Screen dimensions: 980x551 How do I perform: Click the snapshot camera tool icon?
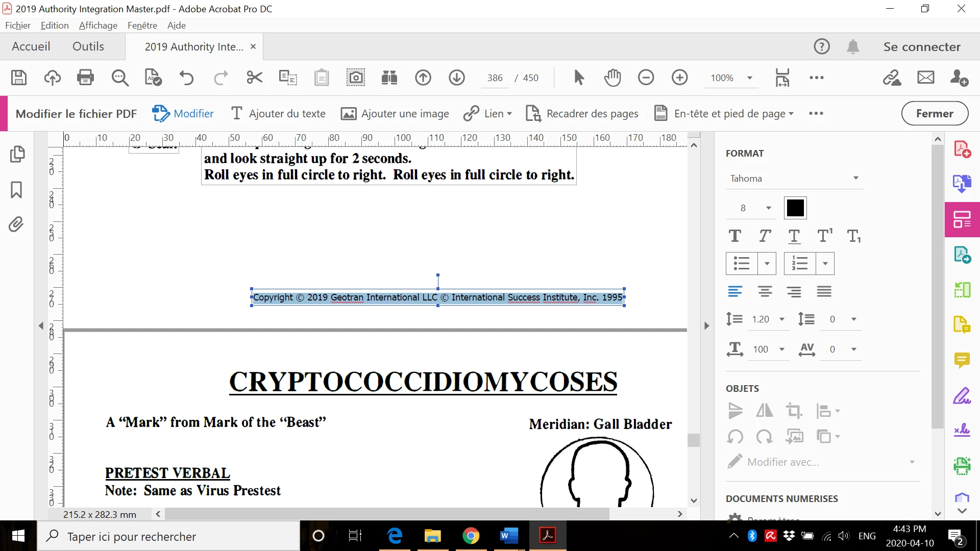[x=356, y=78]
